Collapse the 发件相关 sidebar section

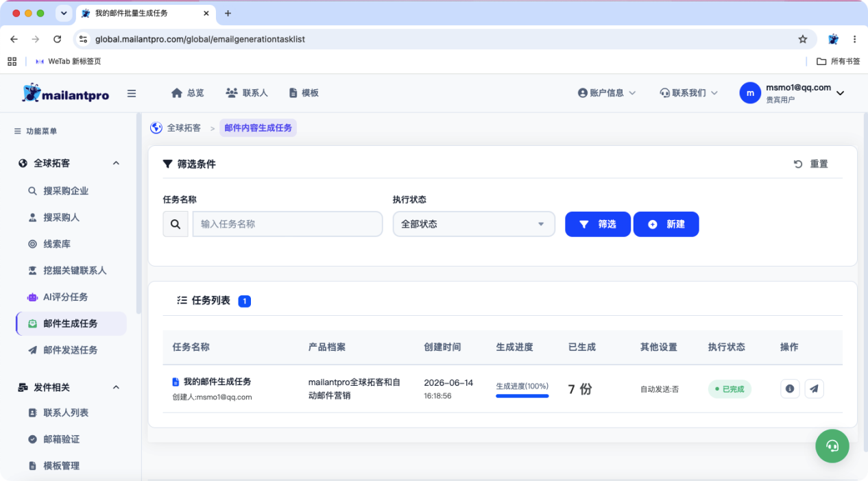[x=116, y=387]
